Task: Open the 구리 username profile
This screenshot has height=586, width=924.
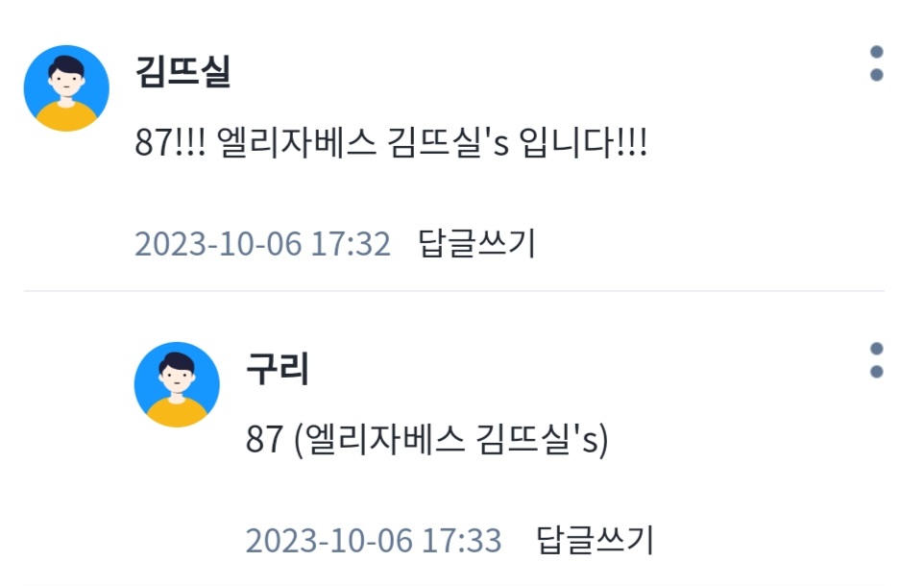Action: [x=277, y=369]
